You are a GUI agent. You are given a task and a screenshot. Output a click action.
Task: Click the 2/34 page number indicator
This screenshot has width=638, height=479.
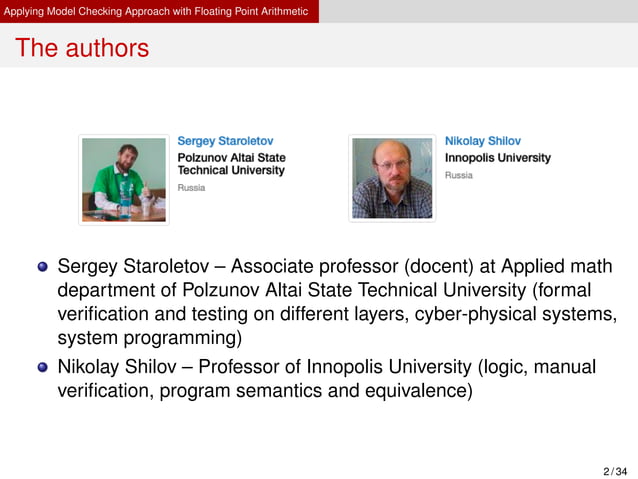tap(615, 471)
